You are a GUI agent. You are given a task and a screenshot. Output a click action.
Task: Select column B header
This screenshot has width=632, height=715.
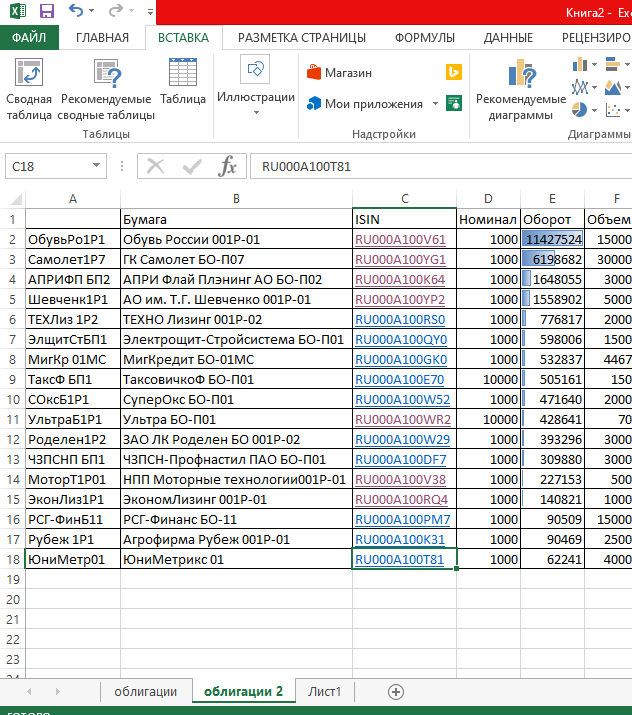236,199
